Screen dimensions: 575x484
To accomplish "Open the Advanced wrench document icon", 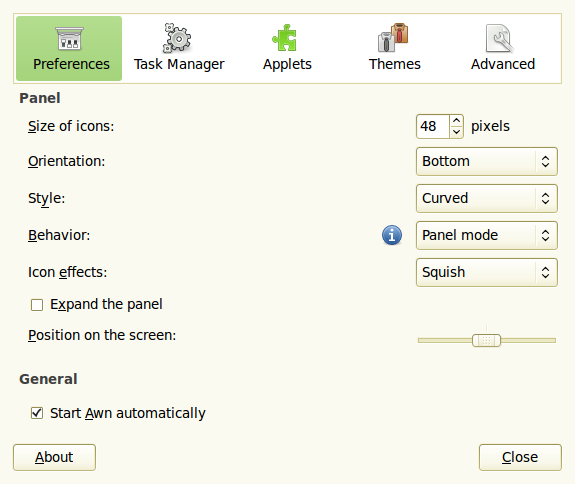I will tap(500, 38).
